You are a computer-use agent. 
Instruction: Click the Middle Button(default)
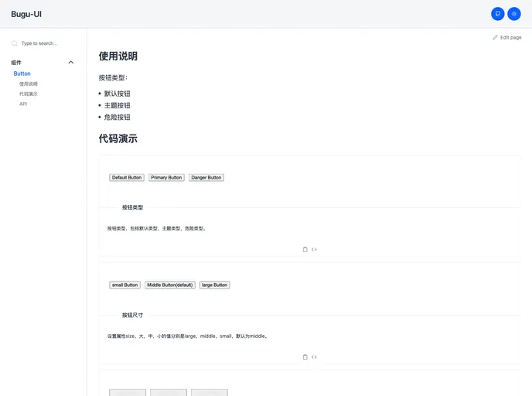(170, 285)
